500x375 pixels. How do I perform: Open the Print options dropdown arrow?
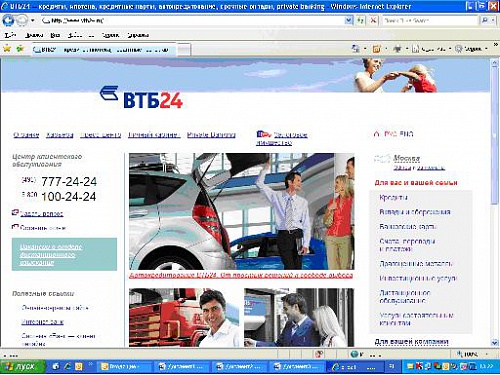coord(407,49)
